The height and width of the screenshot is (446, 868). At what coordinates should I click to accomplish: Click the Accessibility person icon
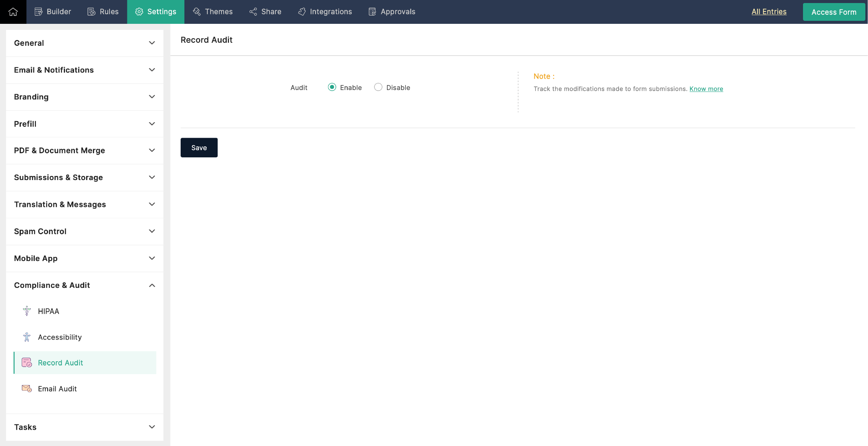[26, 337]
